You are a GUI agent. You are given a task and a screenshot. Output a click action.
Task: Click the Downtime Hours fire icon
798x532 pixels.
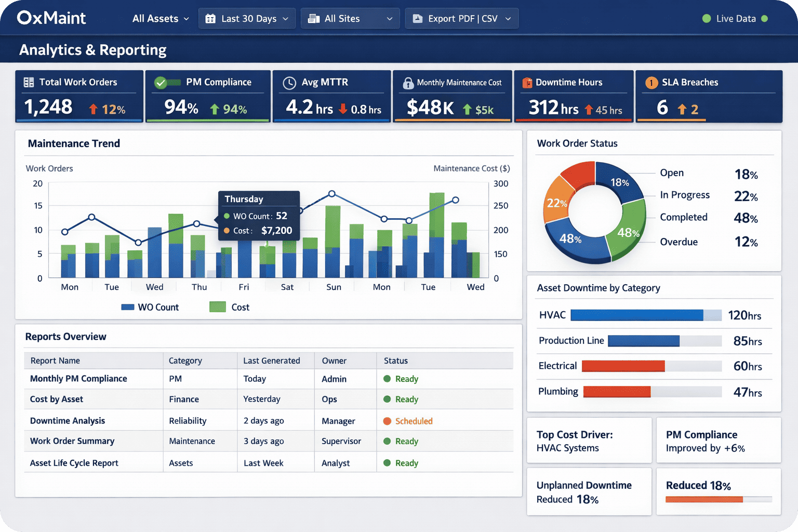(528, 82)
